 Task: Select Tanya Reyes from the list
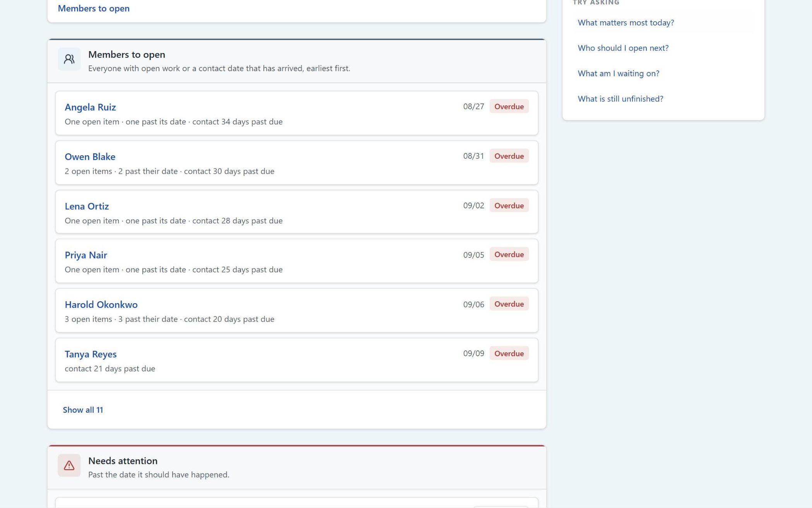point(91,354)
